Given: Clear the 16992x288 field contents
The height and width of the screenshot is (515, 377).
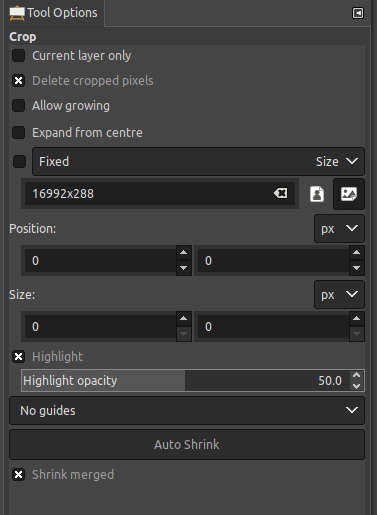Looking at the screenshot, I should [280, 193].
